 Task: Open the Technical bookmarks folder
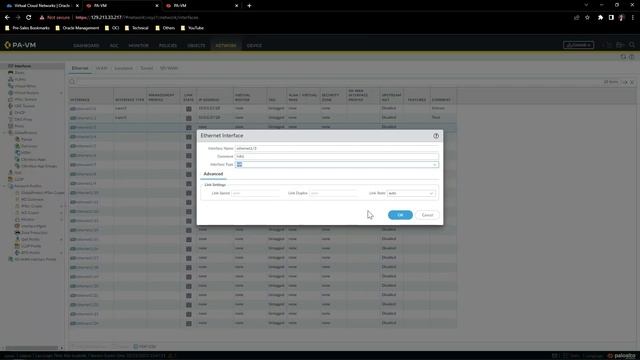pyautogui.click(x=137, y=28)
